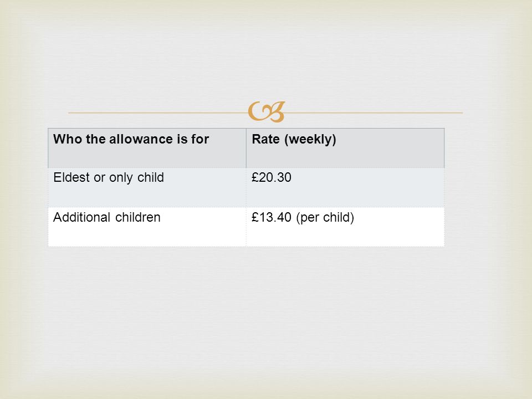Click the '£13.40' amount
Image resolution: width=532 pixels, height=399 pixels.
(x=272, y=217)
